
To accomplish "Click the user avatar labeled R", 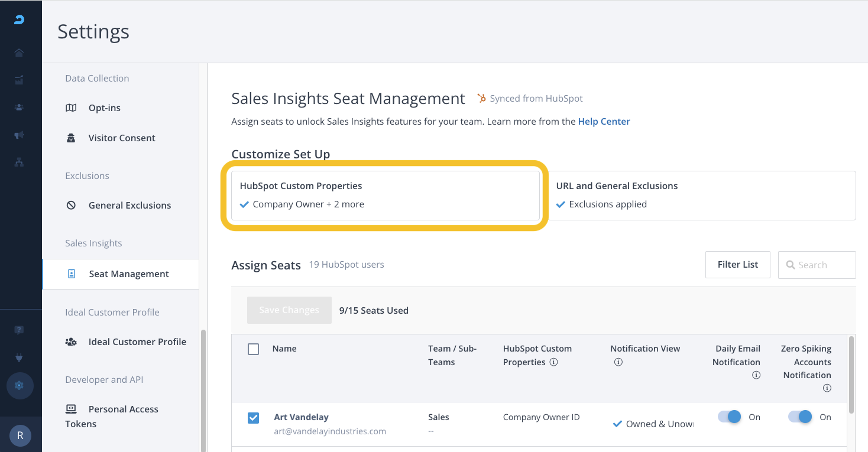I will [20, 435].
